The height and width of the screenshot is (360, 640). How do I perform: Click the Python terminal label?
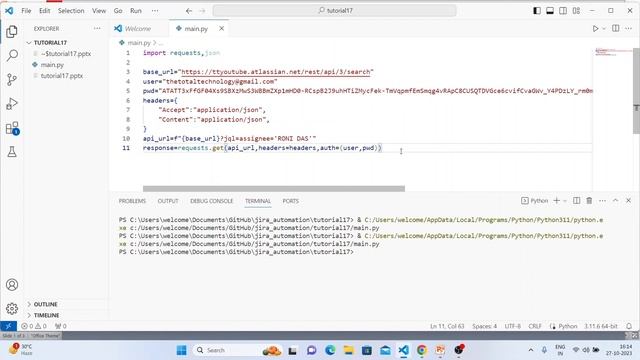pyautogui.click(x=535, y=200)
